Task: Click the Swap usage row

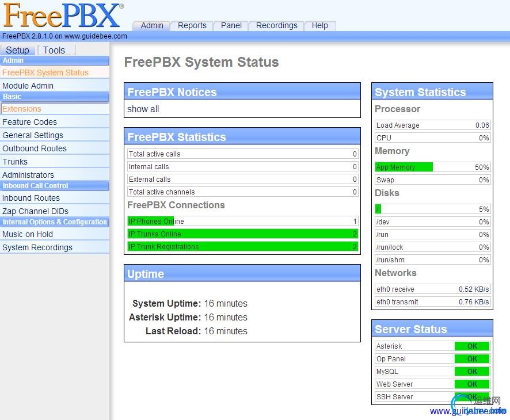Action: point(433,180)
